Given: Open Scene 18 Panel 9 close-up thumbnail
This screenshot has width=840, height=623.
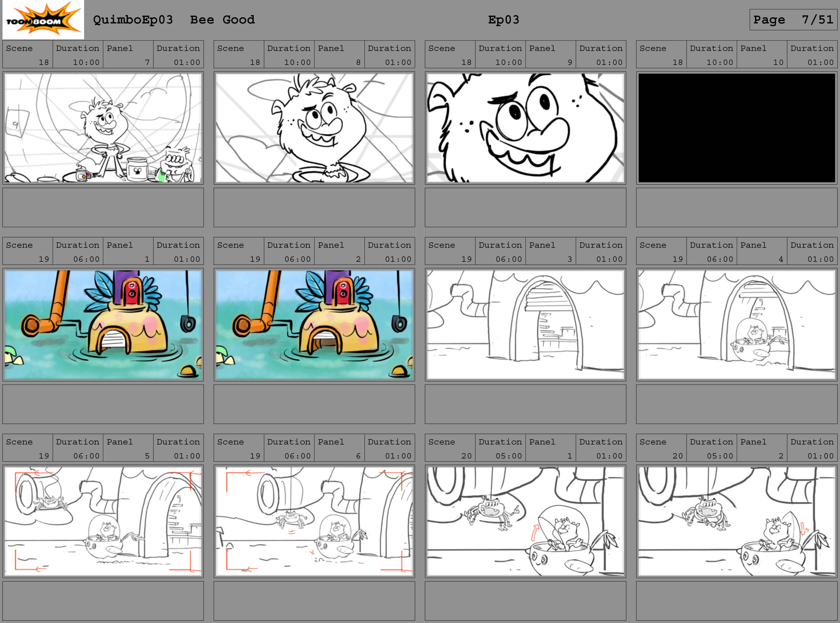Looking at the screenshot, I should 525,128.
